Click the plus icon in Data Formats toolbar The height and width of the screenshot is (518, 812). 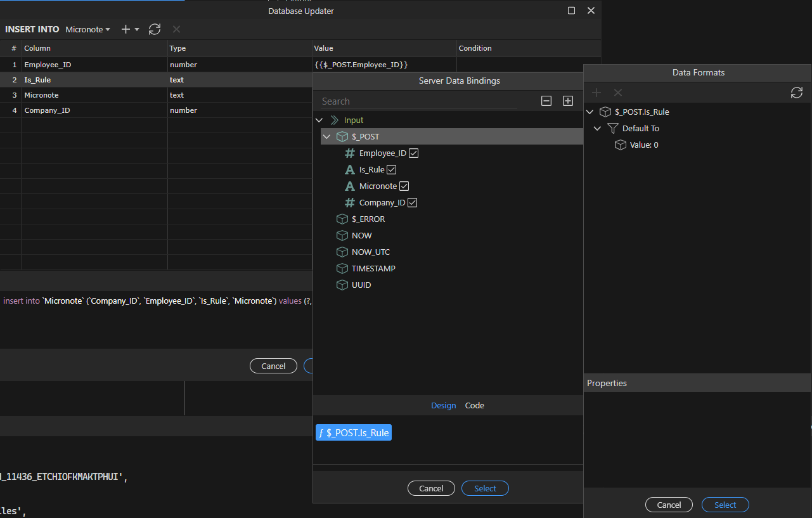[x=596, y=93]
